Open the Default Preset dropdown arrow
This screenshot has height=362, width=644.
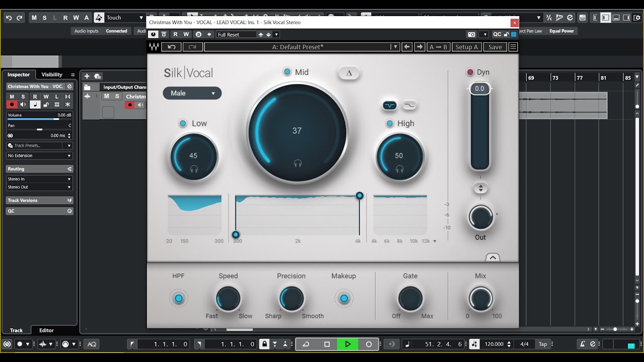(x=395, y=47)
